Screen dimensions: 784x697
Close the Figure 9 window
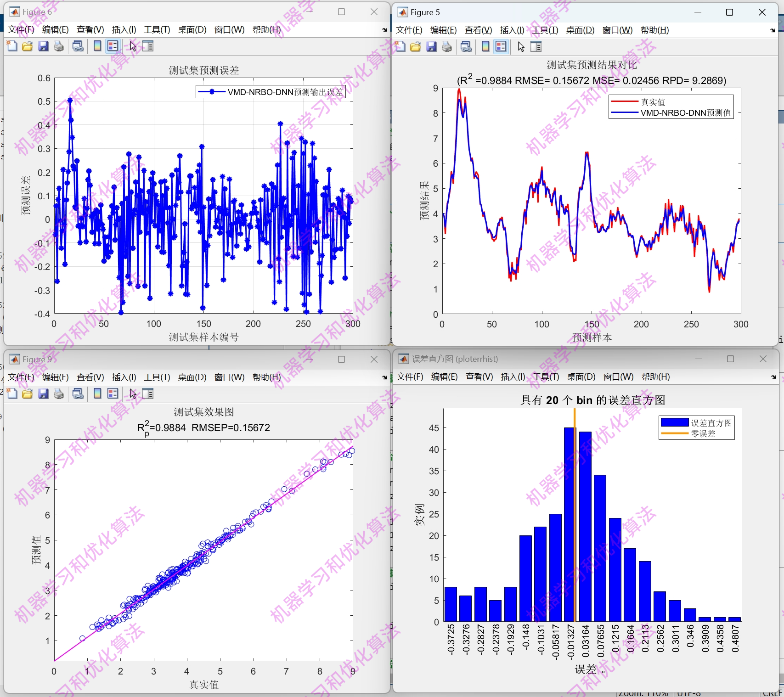coord(374,360)
